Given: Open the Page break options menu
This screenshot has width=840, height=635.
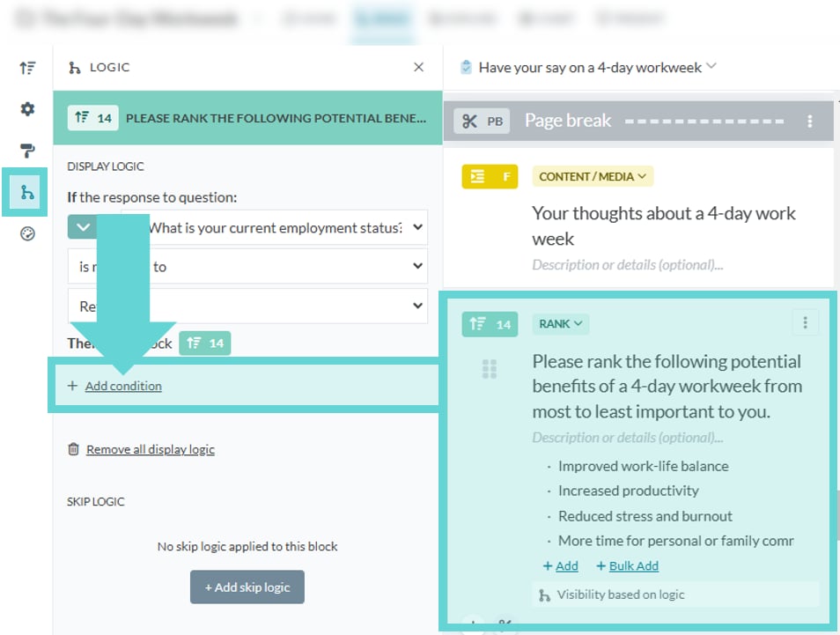Looking at the screenshot, I should (x=810, y=122).
